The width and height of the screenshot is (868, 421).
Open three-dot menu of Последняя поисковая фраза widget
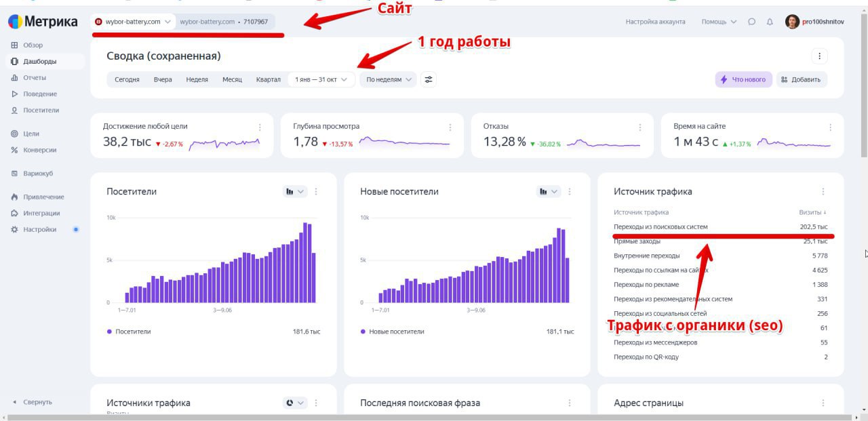pyautogui.click(x=570, y=403)
